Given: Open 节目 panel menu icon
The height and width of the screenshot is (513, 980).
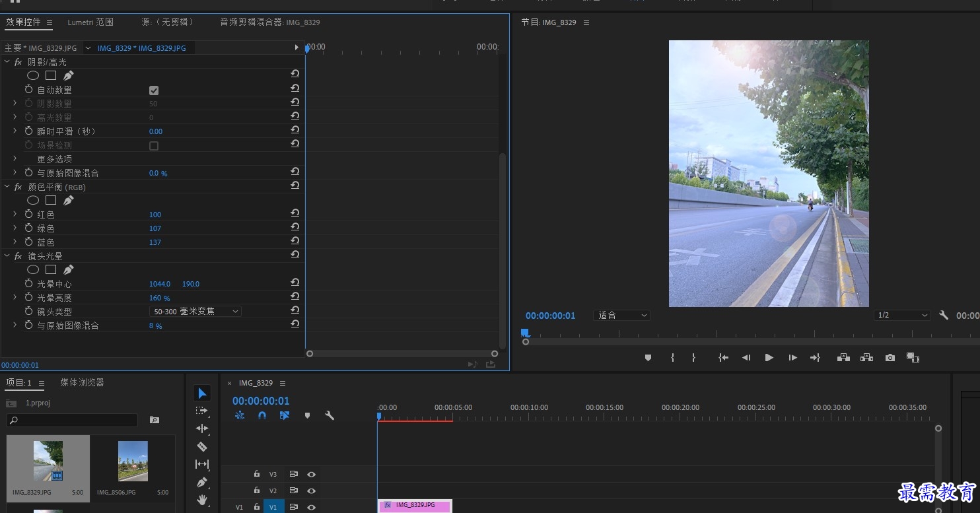Looking at the screenshot, I should 586,22.
